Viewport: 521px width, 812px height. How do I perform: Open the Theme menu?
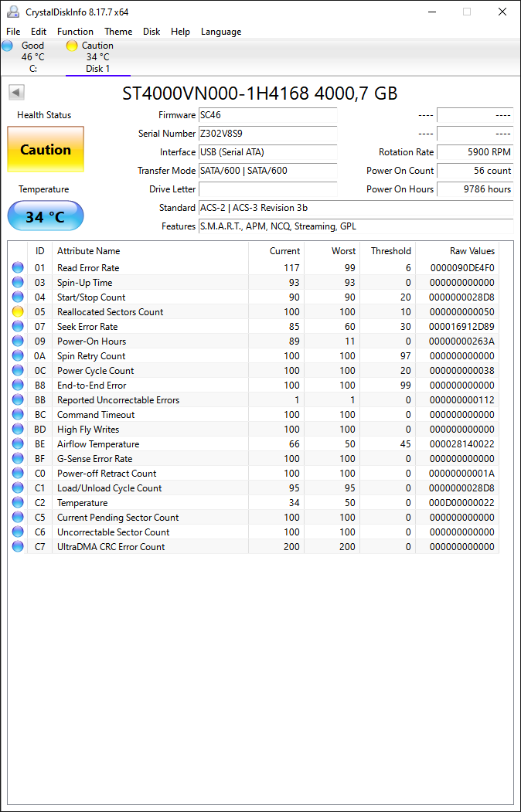click(118, 32)
